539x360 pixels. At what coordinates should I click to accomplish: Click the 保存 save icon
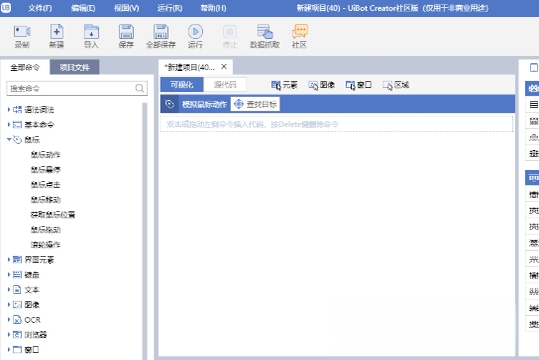[x=126, y=32]
